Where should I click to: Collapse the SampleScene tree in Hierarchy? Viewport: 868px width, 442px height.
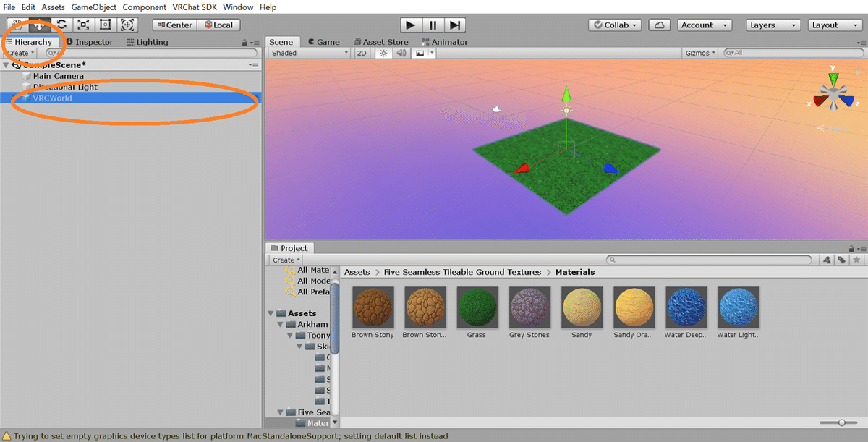[7, 65]
